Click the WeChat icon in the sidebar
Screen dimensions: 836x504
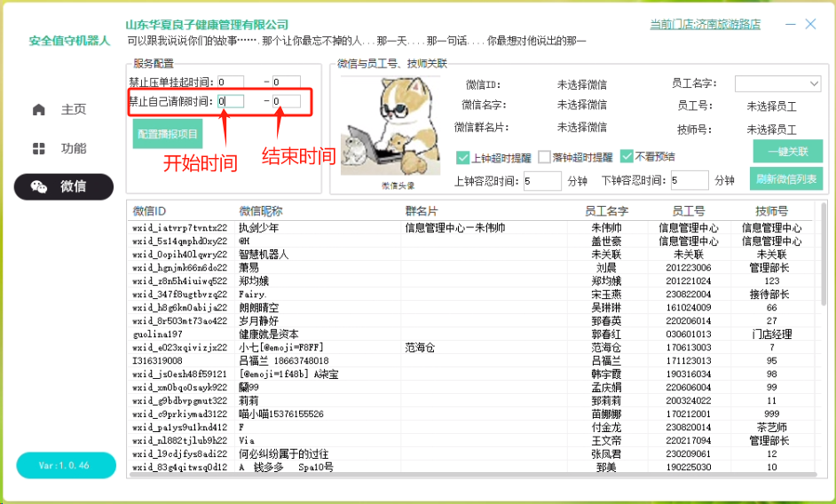[39, 186]
